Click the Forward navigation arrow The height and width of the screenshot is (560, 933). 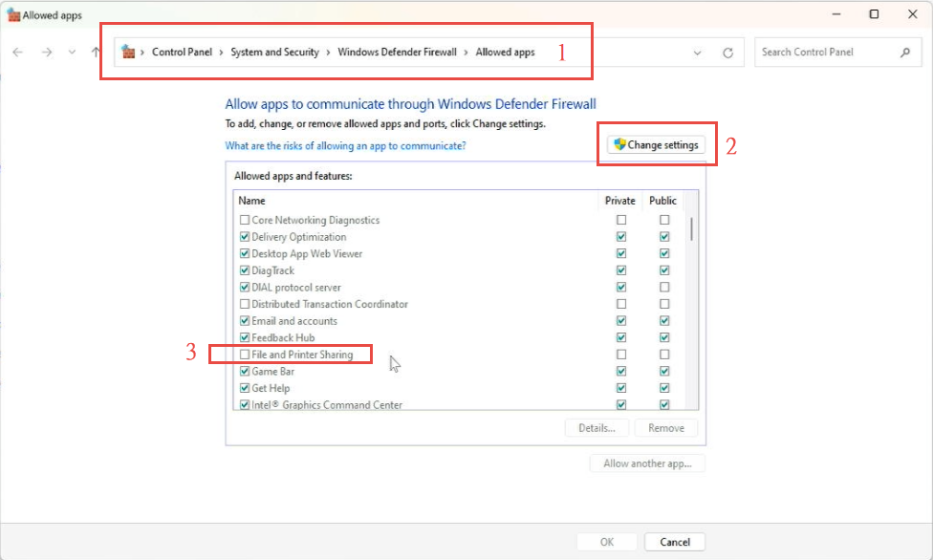click(47, 53)
